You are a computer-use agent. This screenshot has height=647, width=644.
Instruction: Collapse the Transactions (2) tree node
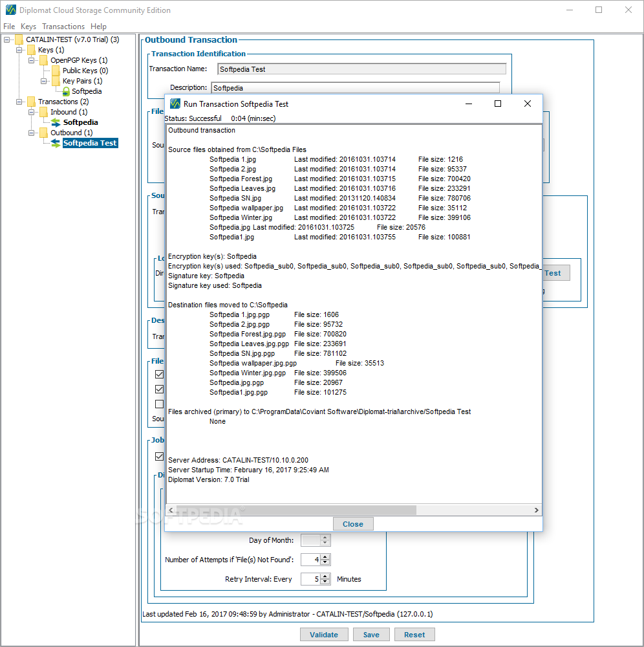(x=19, y=102)
